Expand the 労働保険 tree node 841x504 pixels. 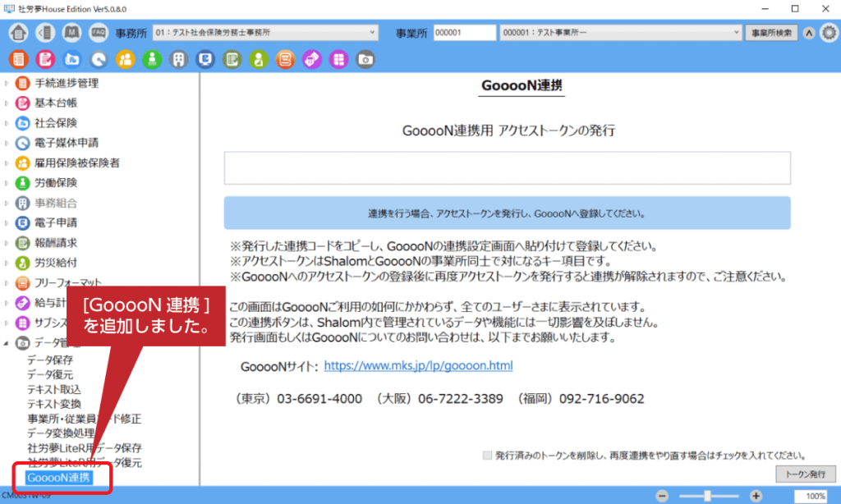click(x=7, y=183)
